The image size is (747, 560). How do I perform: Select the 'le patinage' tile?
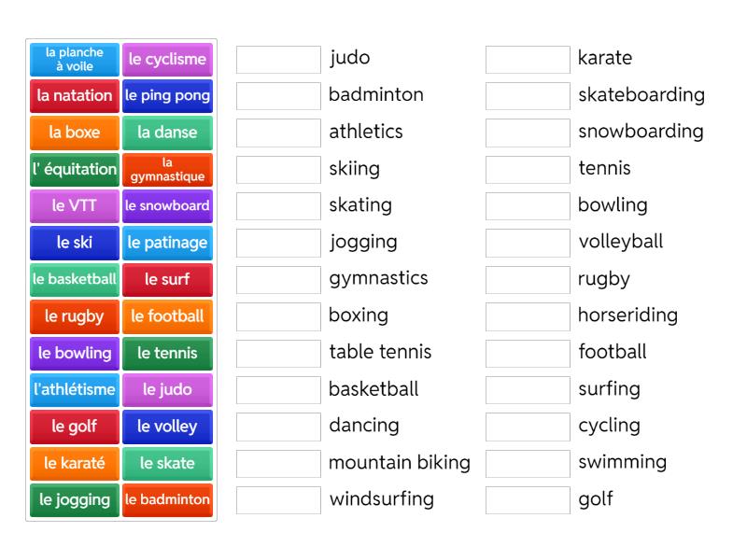coord(168,243)
